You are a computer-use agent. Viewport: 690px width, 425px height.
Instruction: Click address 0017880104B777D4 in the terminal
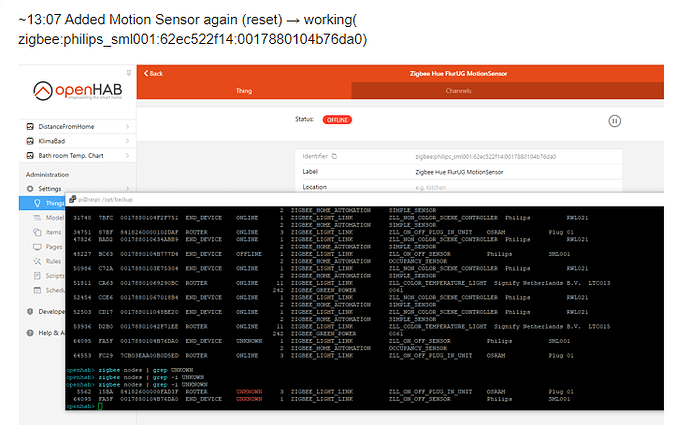pyautogui.click(x=149, y=254)
